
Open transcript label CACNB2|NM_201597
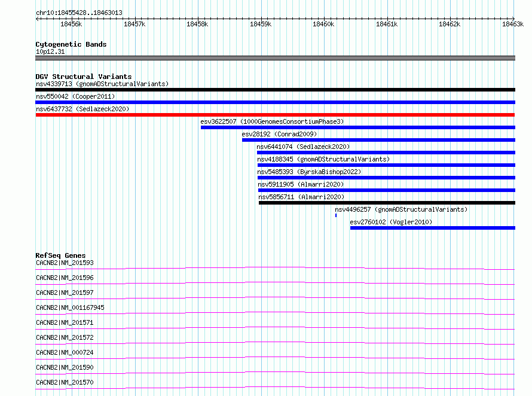(65, 293)
